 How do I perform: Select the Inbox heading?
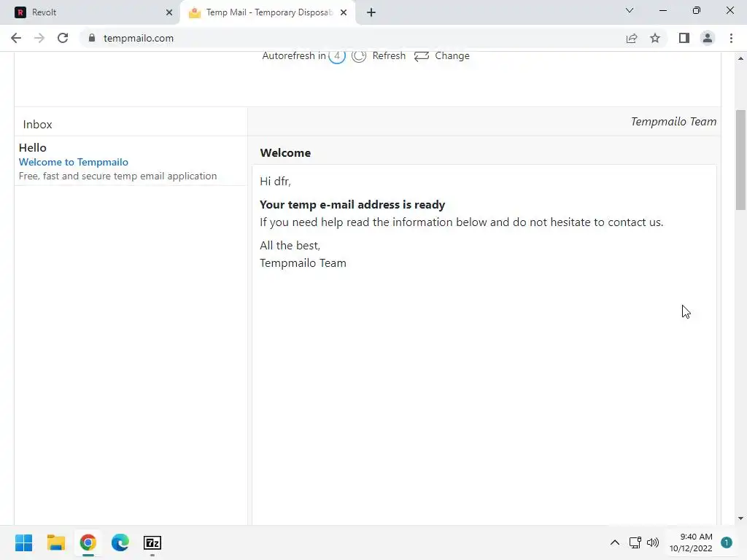coord(38,124)
